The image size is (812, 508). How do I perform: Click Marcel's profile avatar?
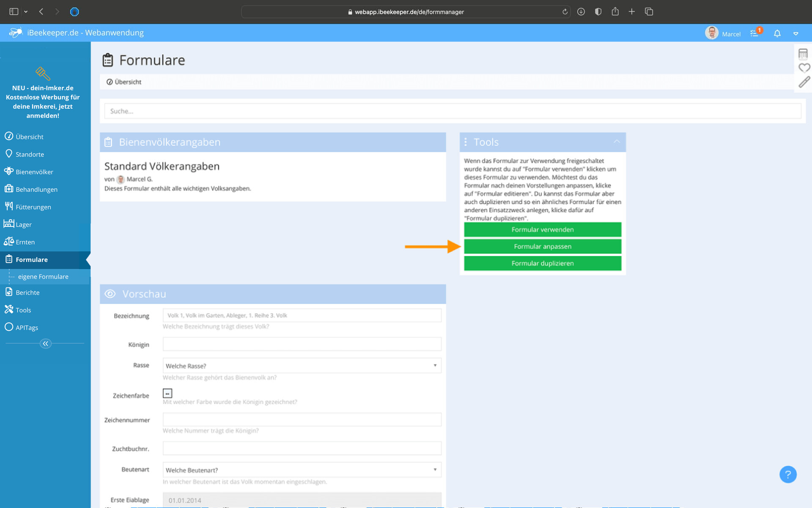[712, 33]
